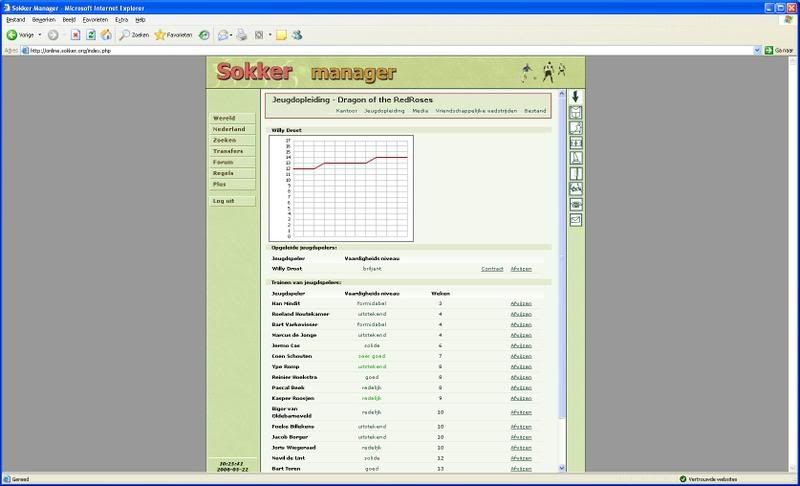Click the page scrollbar up arrow
800x486 pixels.
[562, 94]
